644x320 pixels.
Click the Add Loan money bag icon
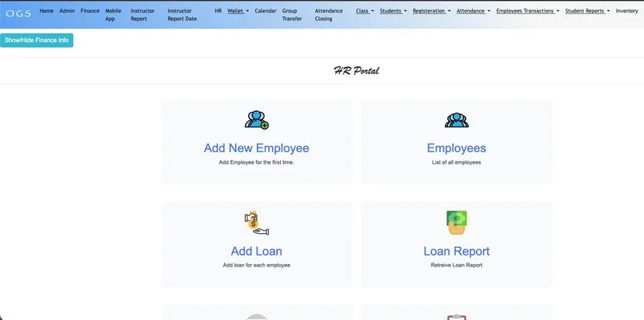(x=257, y=223)
